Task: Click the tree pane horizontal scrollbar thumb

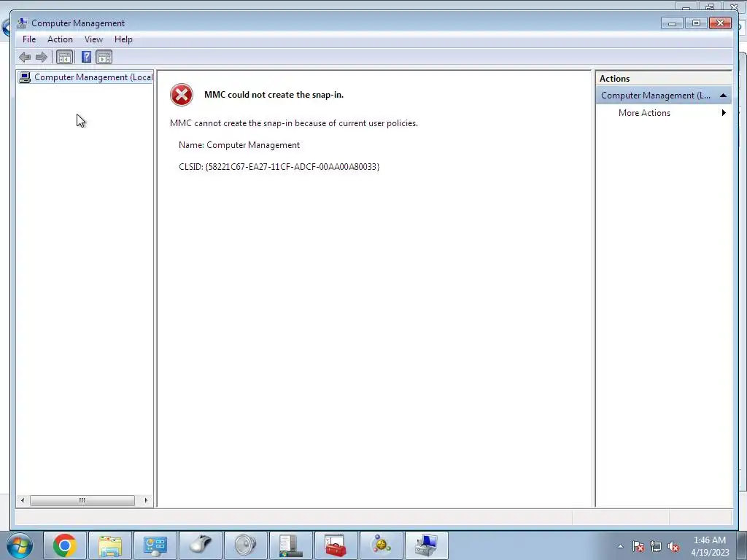Action: [x=82, y=500]
